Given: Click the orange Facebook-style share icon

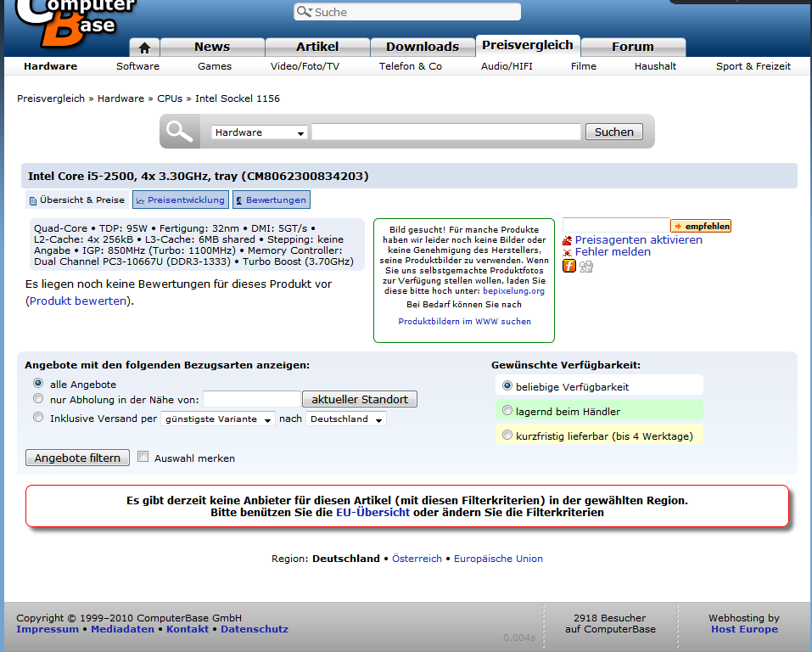Looking at the screenshot, I should click(569, 266).
